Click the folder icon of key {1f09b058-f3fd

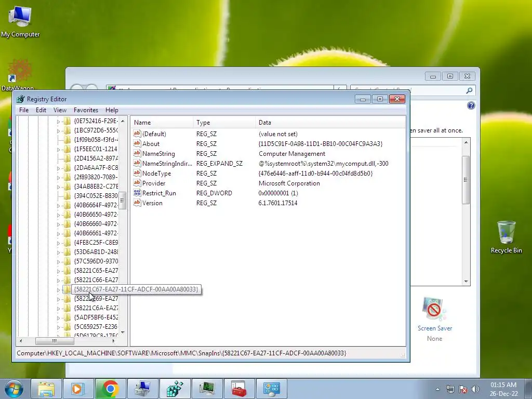tap(67, 140)
